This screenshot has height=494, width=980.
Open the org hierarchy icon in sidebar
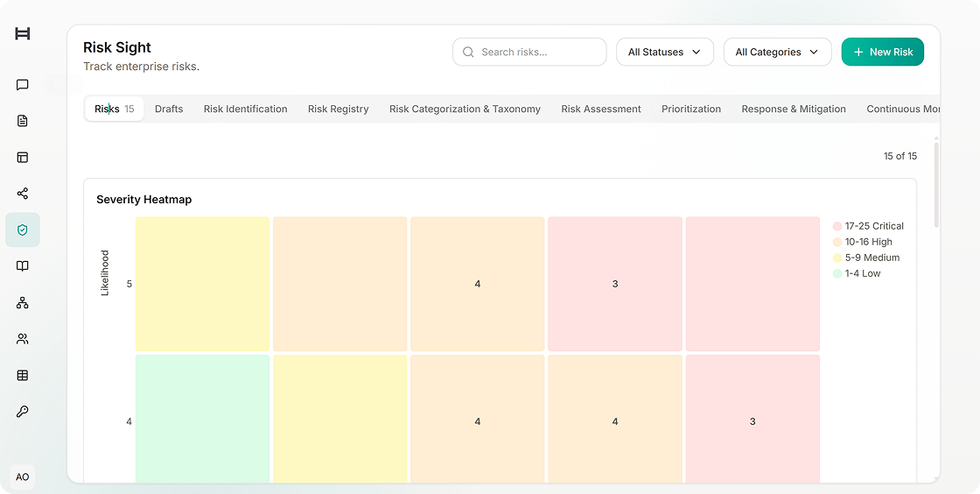(23, 303)
